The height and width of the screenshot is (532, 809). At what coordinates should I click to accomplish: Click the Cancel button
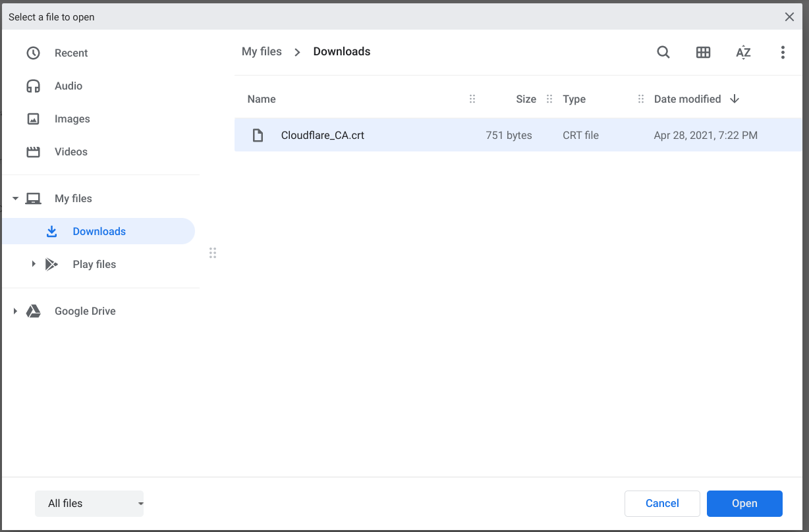coord(662,503)
